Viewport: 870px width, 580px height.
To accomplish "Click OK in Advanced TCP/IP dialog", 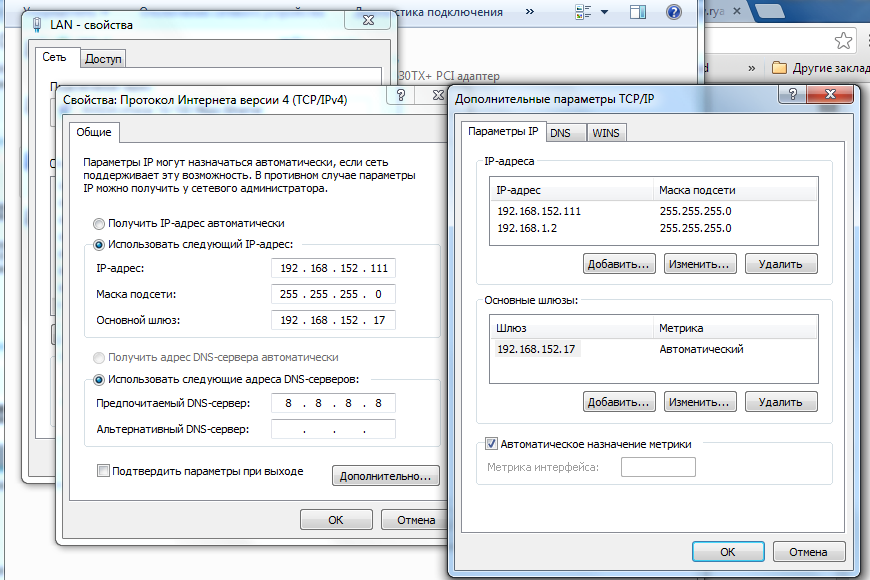I will coord(728,552).
